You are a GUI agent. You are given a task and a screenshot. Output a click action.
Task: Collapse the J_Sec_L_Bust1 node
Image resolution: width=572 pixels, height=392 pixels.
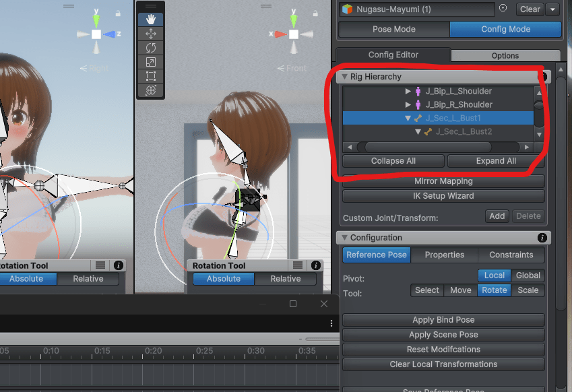(x=408, y=118)
